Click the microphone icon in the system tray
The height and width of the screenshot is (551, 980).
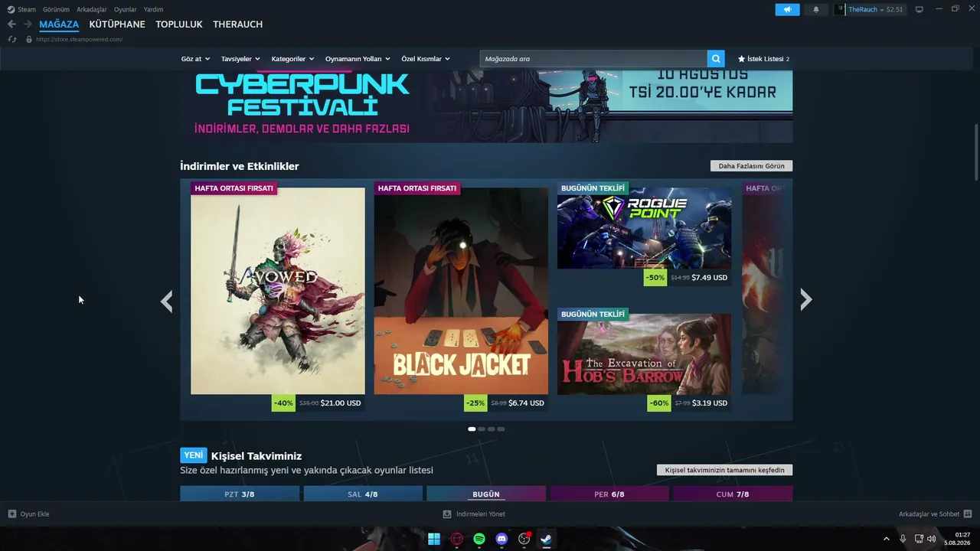point(903,539)
